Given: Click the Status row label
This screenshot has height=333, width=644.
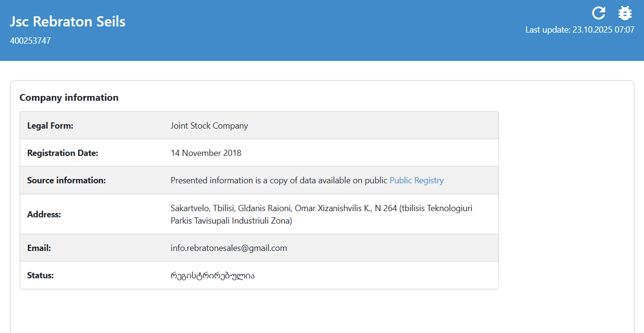Looking at the screenshot, I should (x=41, y=275).
